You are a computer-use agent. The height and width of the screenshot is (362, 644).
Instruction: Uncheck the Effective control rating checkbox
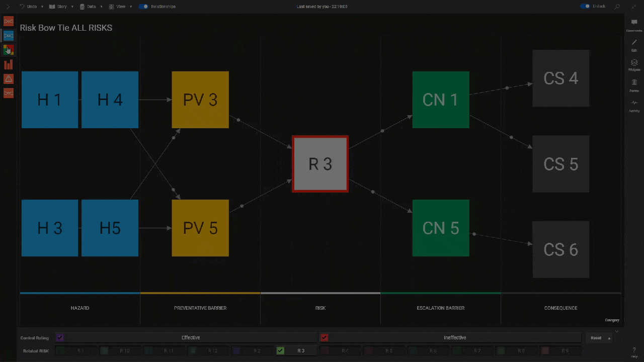click(59, 337)
